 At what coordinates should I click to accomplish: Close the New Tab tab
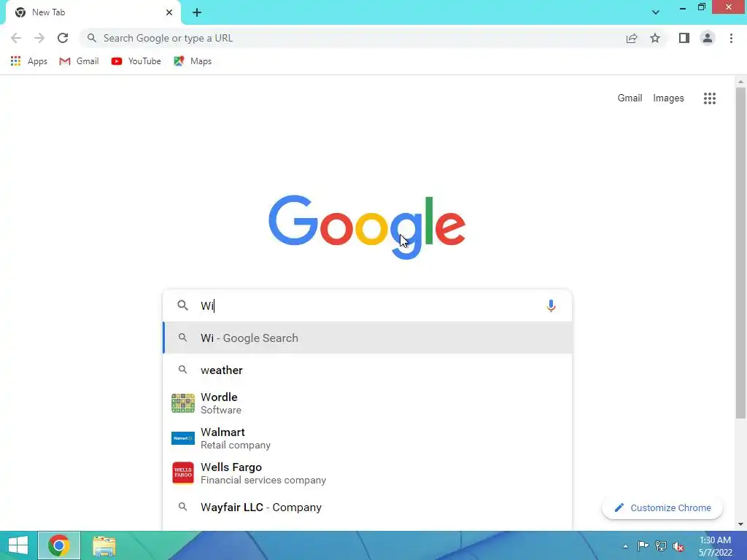169,12
